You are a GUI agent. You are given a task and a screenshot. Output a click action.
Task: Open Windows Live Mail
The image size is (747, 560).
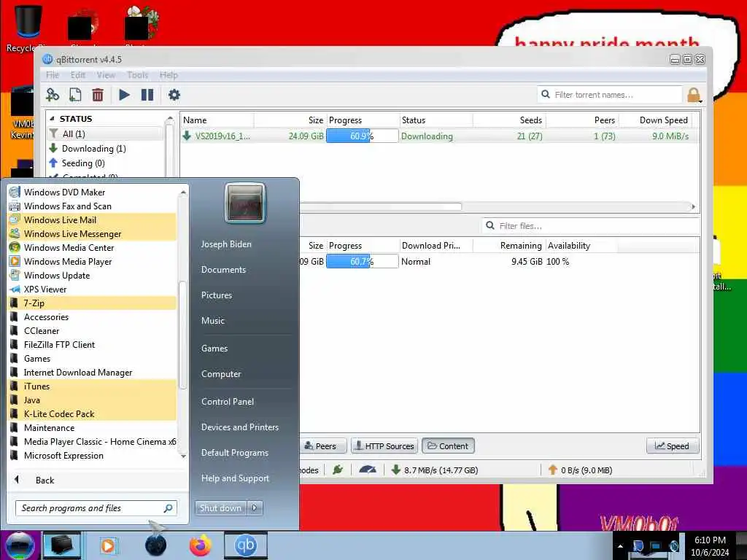[93, 220]
